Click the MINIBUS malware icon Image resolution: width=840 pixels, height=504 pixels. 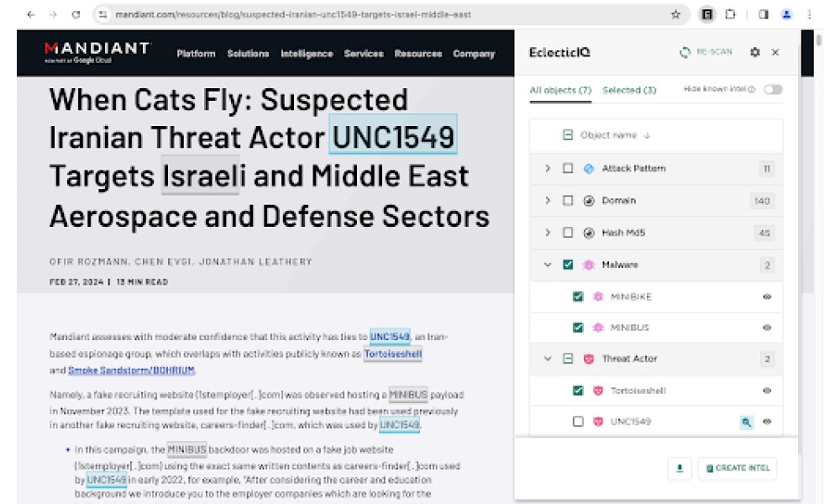[598, 328]
